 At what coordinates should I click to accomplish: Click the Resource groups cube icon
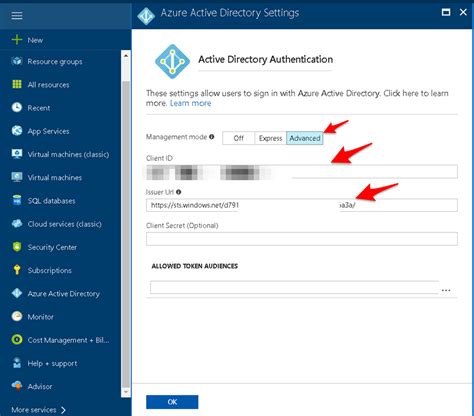click(17, 61)
